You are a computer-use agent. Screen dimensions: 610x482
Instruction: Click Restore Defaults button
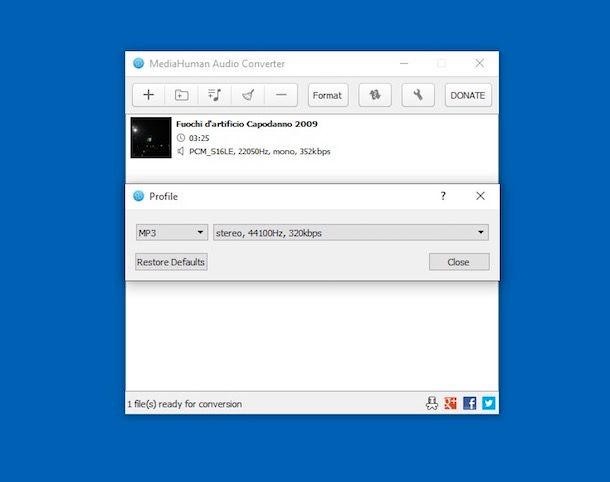pyautogui.click(x=171, y=262)
